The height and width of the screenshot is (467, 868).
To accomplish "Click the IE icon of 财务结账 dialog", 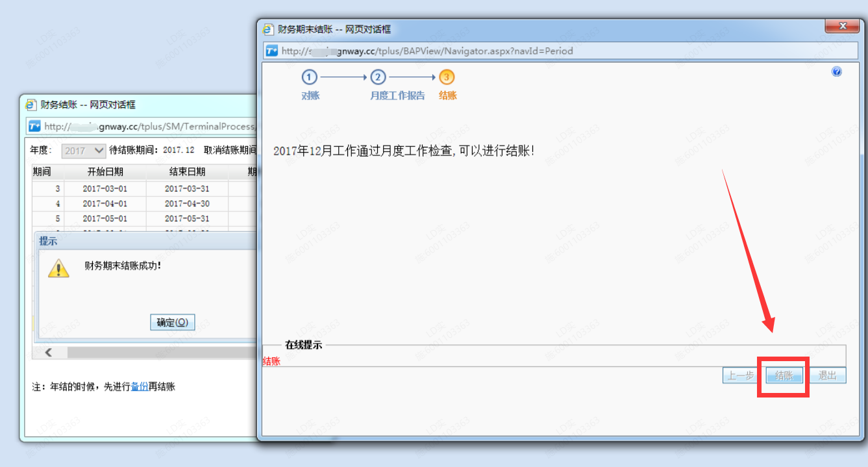I will point(31,105).
